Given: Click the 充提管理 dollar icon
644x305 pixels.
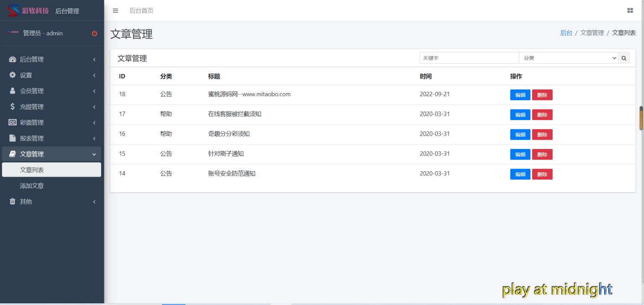Looking at the screenshot, I should [x=12, y=107].
